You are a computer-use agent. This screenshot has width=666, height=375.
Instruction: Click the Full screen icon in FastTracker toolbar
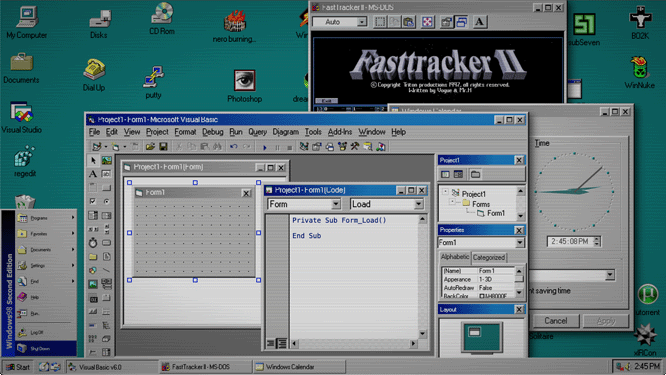(428, 22)
